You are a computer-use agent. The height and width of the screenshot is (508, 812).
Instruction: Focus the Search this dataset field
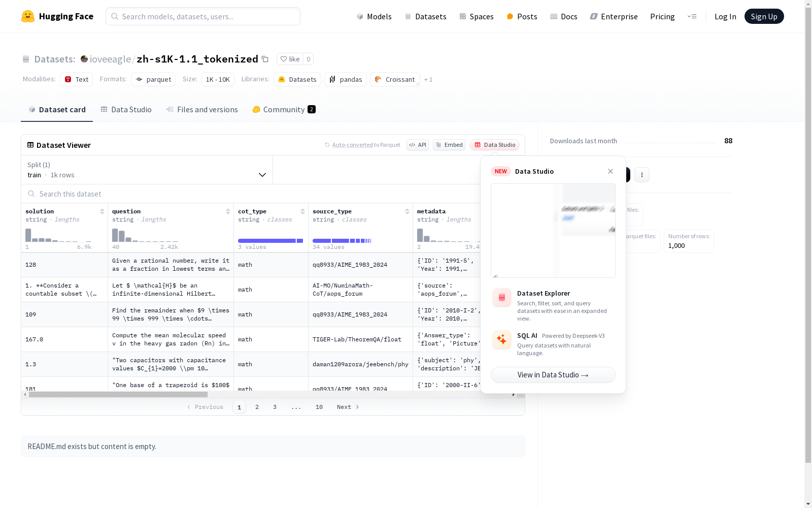(251, 194)
